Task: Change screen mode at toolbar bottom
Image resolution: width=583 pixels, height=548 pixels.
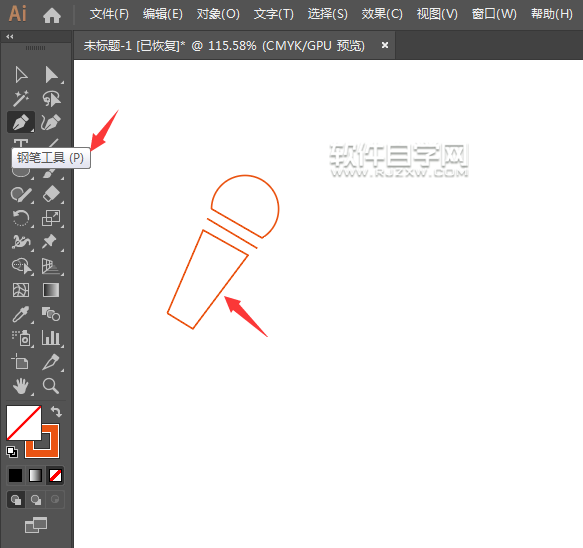Action: pyautogui.click(x=36, y=525)
